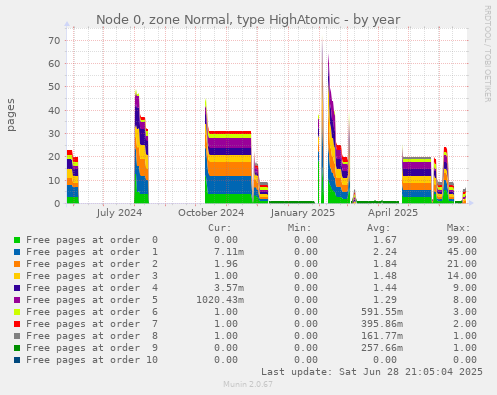Click the blue order 1 legend swatch
The width and height of the screenshot is (497, 395).
pyautogui.click(x=17, y=252)
